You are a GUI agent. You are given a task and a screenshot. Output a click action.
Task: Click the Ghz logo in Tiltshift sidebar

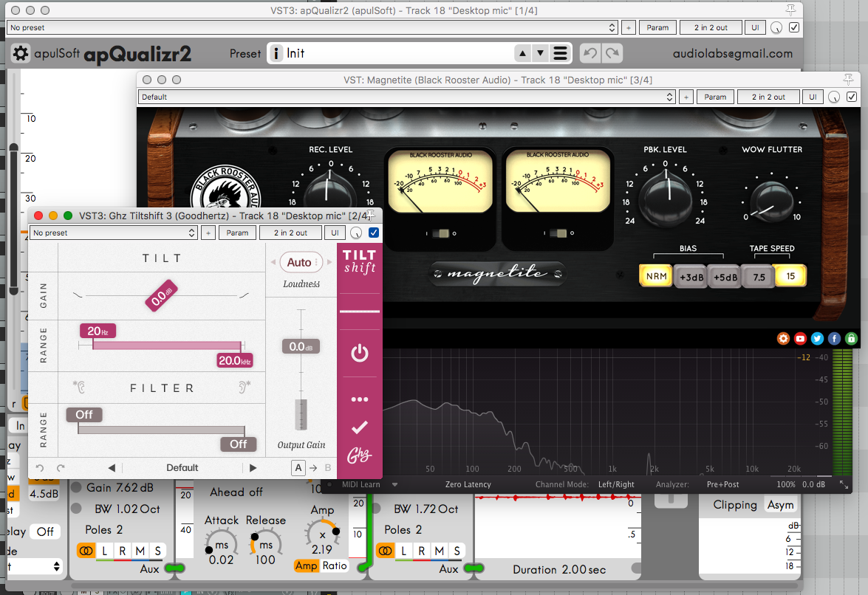pyautogui.click(x=360, y=455)
